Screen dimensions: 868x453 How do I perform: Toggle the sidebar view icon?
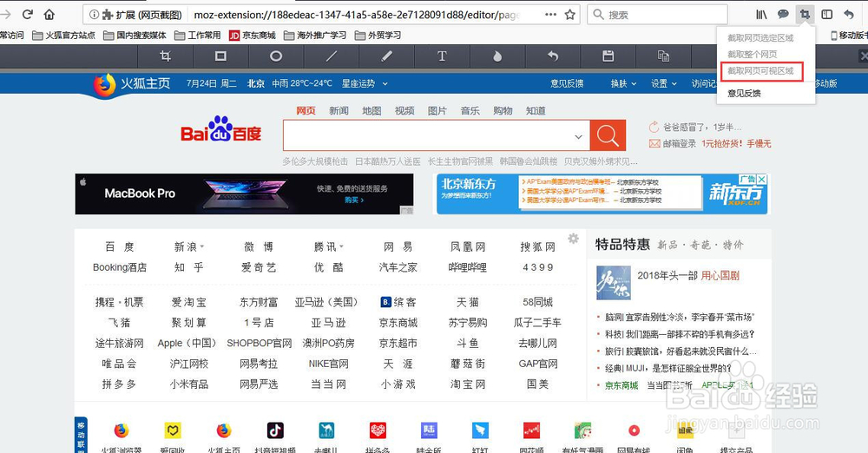[x=827, y=15]
